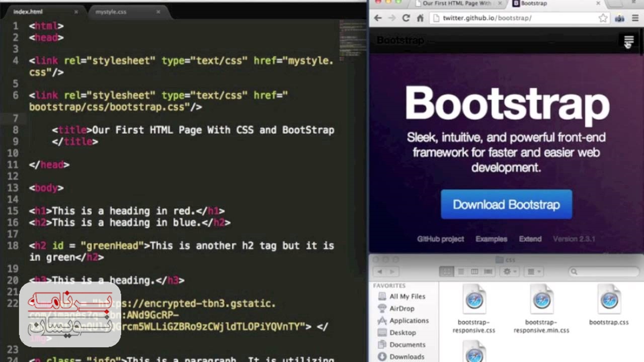
Task: Open Finder's gear action dropdown
Action: click(510, 271)
